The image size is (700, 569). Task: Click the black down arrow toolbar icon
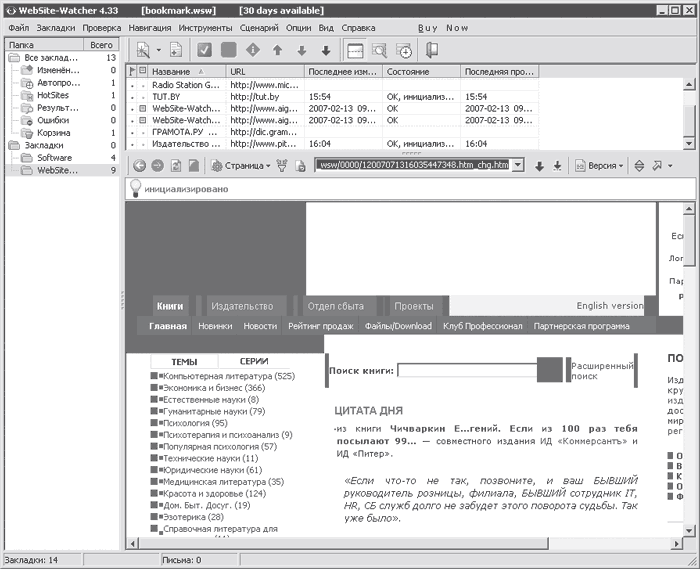[326, 50]
